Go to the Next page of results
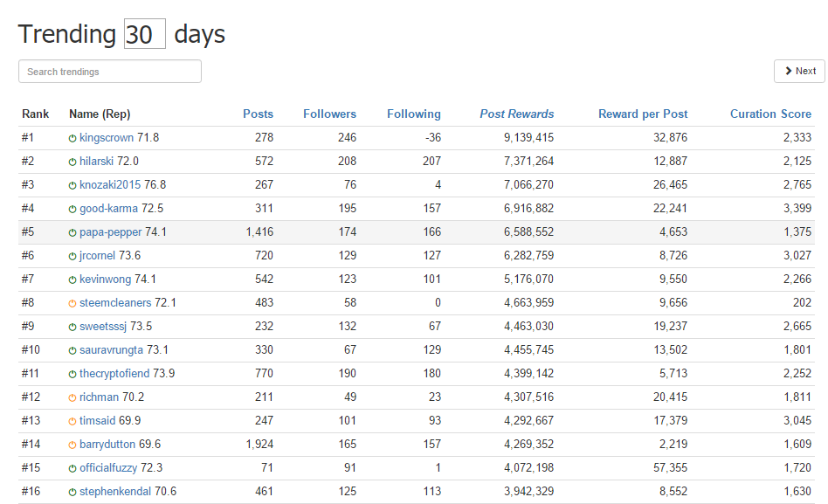Viewport: 828px width, 504px height. (x=799, y=71)
